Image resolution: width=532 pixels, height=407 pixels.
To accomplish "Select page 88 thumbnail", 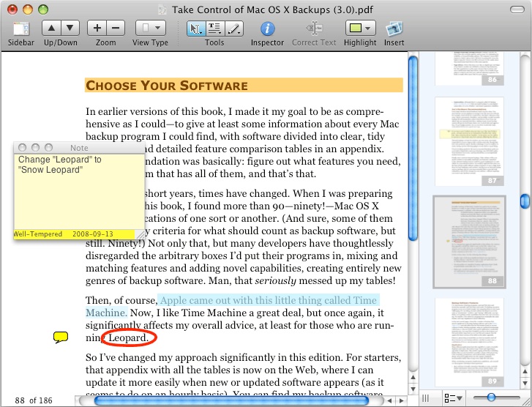I will pyautogui.click(x=469, y=242).
